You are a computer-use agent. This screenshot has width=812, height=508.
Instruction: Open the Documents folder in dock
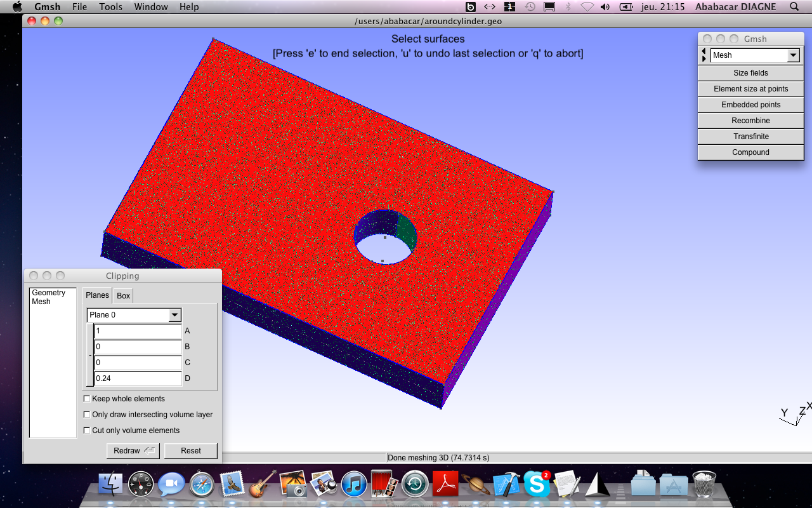643,484
